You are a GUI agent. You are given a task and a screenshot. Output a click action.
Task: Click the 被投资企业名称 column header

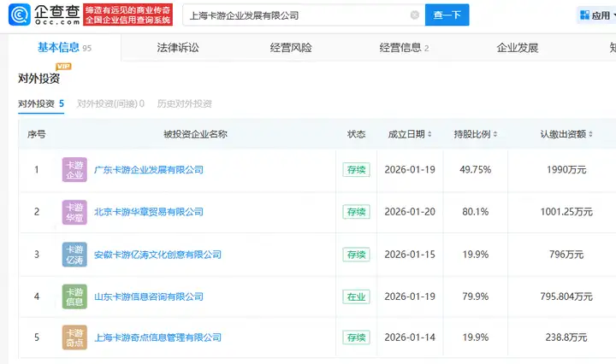(x=195, y=134)
